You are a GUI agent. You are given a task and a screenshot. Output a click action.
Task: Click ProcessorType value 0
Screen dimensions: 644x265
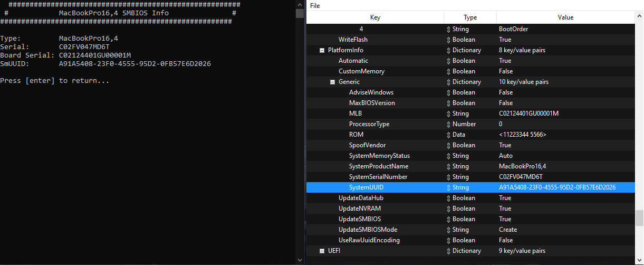coord(501,124)
